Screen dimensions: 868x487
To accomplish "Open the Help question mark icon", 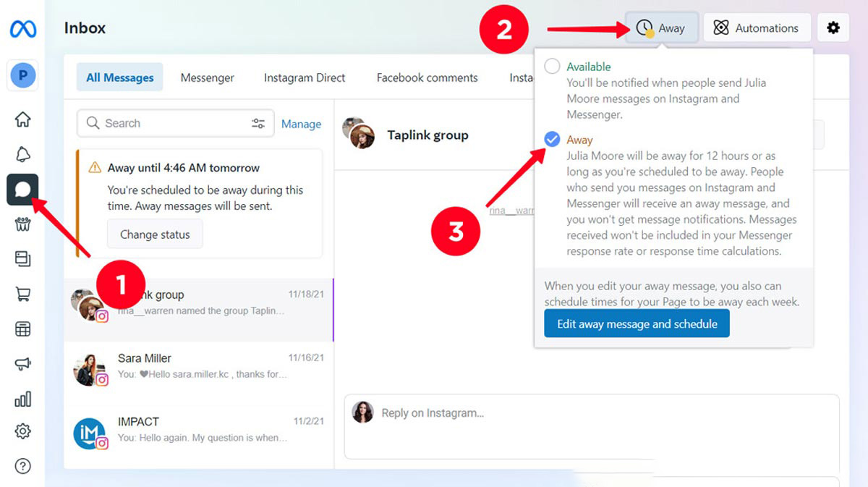I will tap(22, 467).
